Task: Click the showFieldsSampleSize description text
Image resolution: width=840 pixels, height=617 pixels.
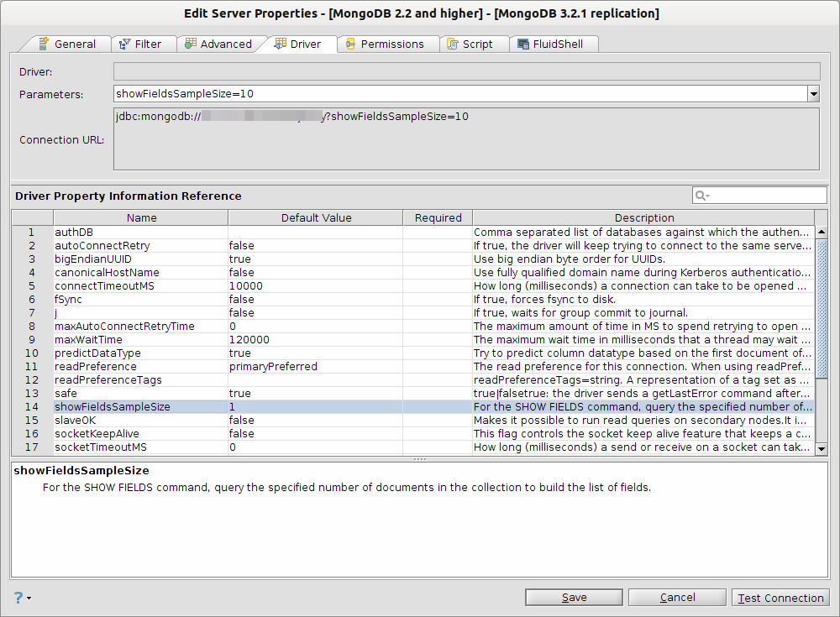Action: (x=347, y=487)
